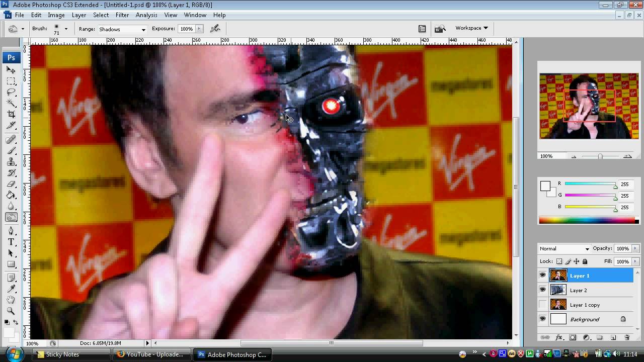Select the Brush tool
This screenshot has width=644, height=362.
pos(11,150)
